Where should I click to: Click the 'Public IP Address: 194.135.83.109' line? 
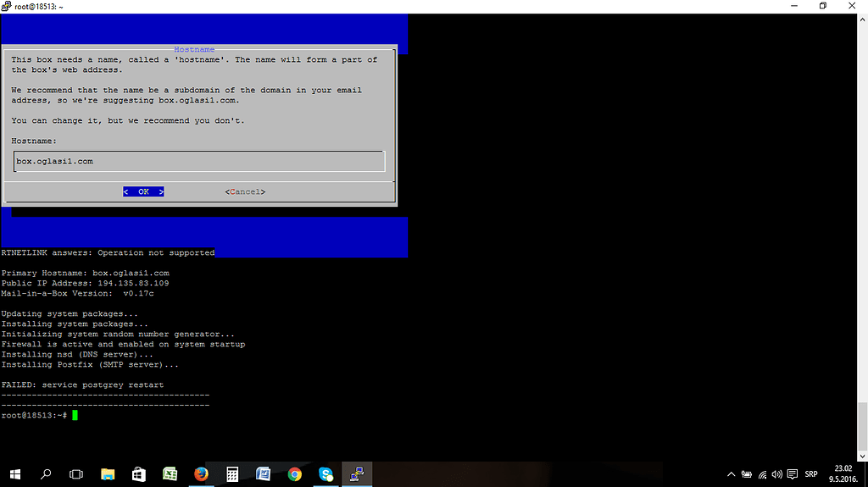click(x=86, y=283)
